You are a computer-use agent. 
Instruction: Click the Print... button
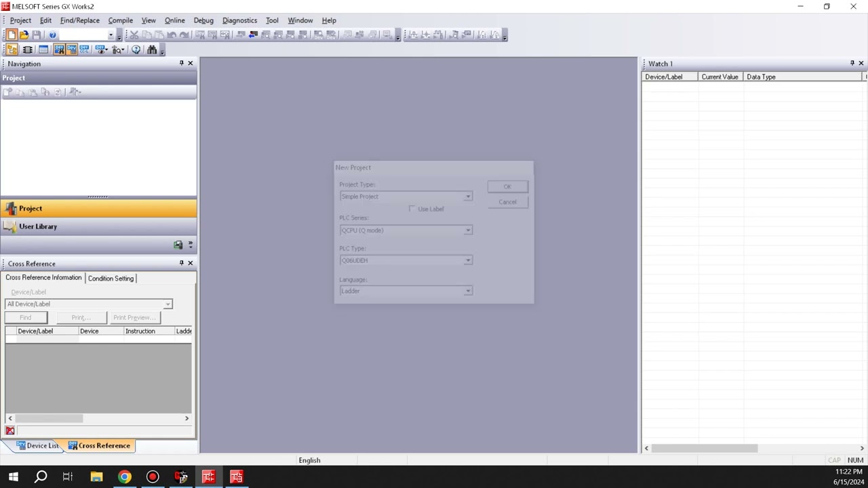click(x=81, y=318)
